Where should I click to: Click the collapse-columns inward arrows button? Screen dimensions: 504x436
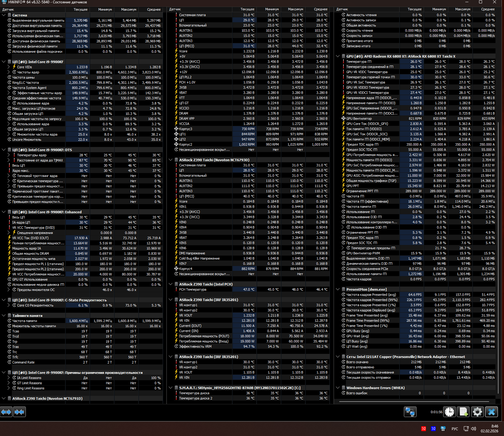tap(19, 412)
